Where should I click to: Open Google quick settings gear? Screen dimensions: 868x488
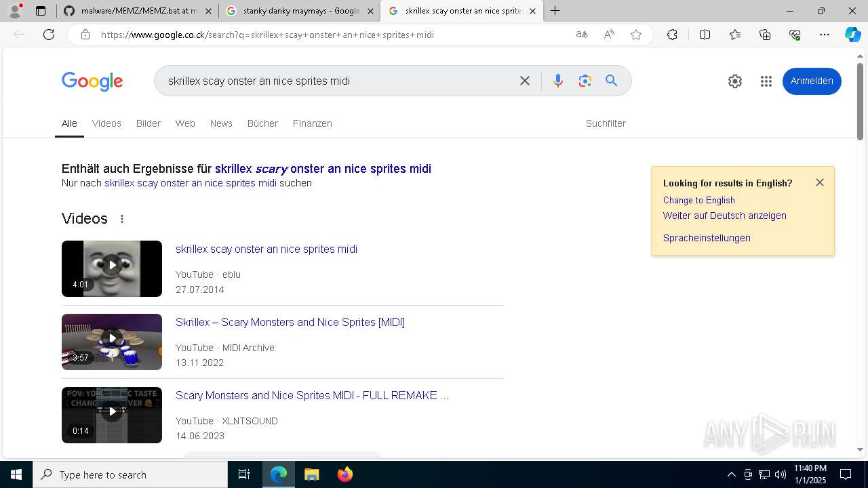(735, 81)
